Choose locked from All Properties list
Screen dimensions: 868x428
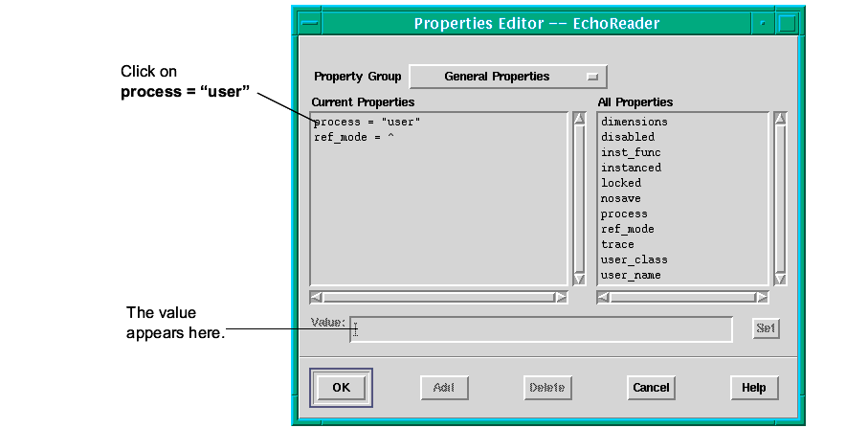click(x=621, y=184)
